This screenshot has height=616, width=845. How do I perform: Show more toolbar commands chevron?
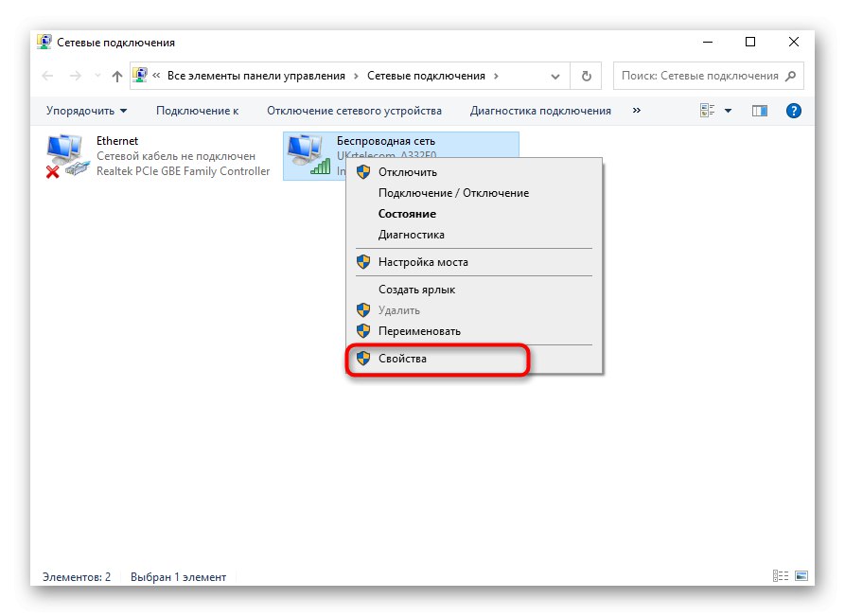pos(637,111)
